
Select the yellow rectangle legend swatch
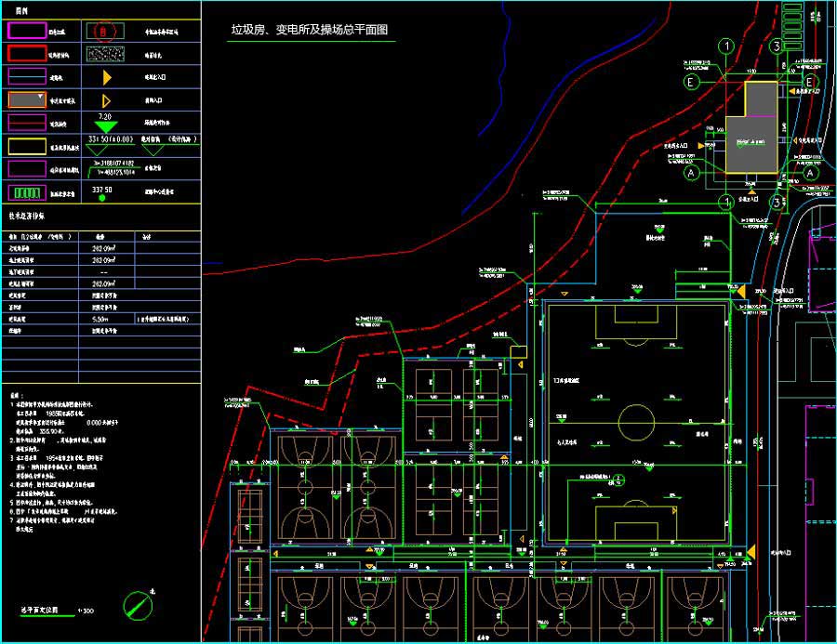tap(28, 145)
